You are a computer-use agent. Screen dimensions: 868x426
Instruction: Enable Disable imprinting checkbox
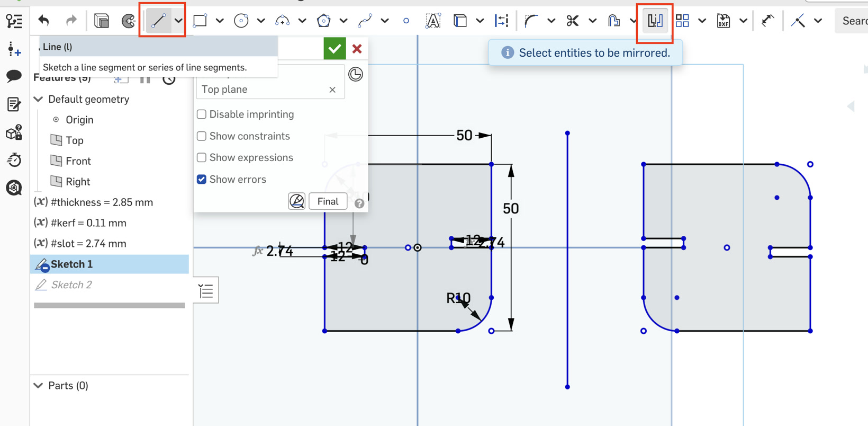202,114
